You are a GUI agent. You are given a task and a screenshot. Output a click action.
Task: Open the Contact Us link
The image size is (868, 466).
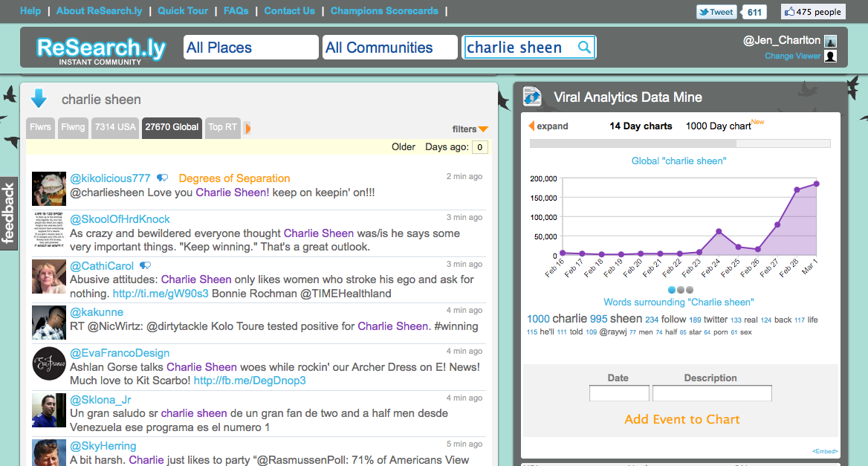[x=290, y=10]
